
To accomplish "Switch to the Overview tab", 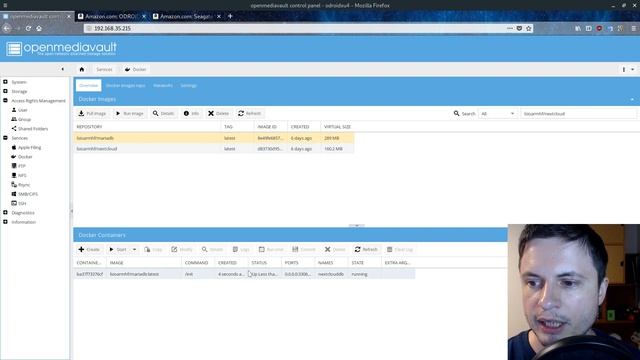I will (x=89, y=85).
